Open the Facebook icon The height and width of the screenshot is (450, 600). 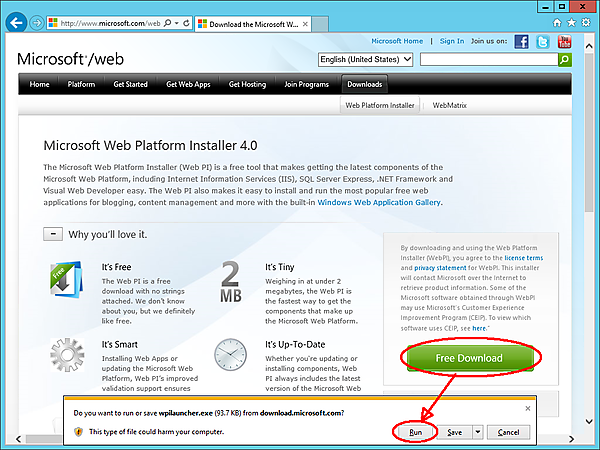[x=521, y=41]
